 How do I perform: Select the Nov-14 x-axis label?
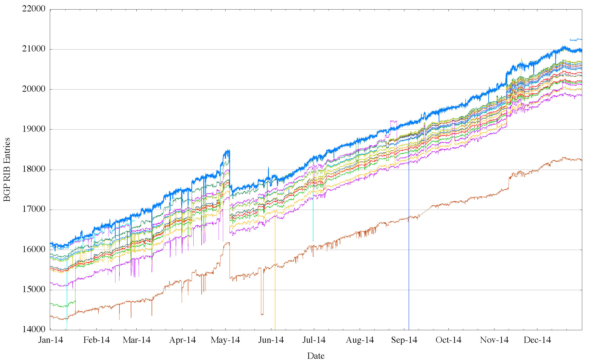click(x=494, y=340)
